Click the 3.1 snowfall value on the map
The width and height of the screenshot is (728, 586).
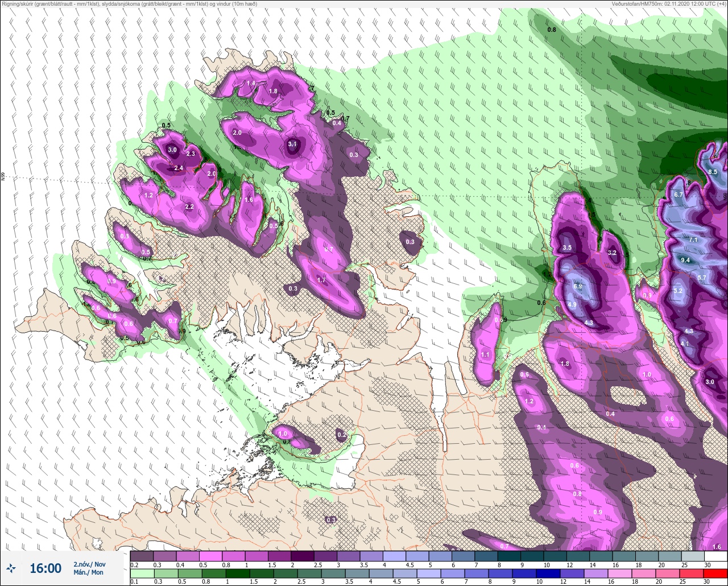292,145
